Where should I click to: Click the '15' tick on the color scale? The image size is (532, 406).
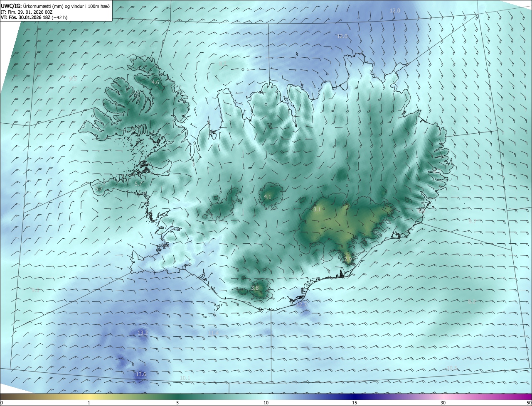355,403
